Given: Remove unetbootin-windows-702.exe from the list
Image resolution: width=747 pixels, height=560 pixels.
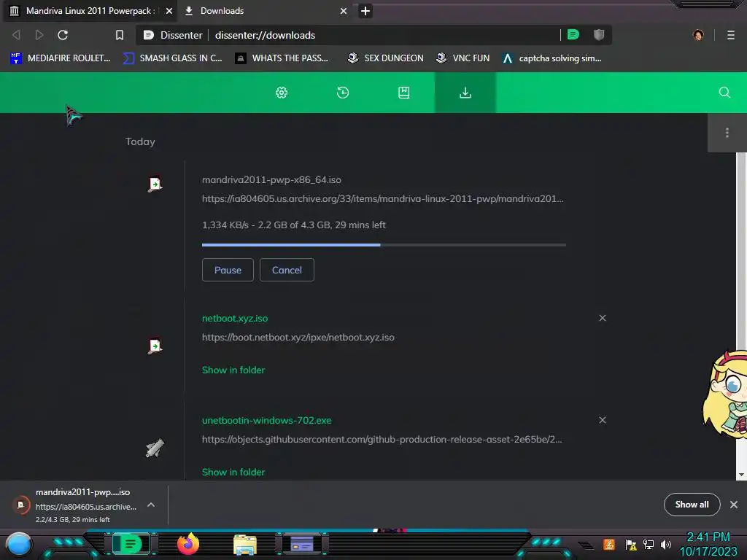Looking at the screenshot, I should tap(602, 420).
